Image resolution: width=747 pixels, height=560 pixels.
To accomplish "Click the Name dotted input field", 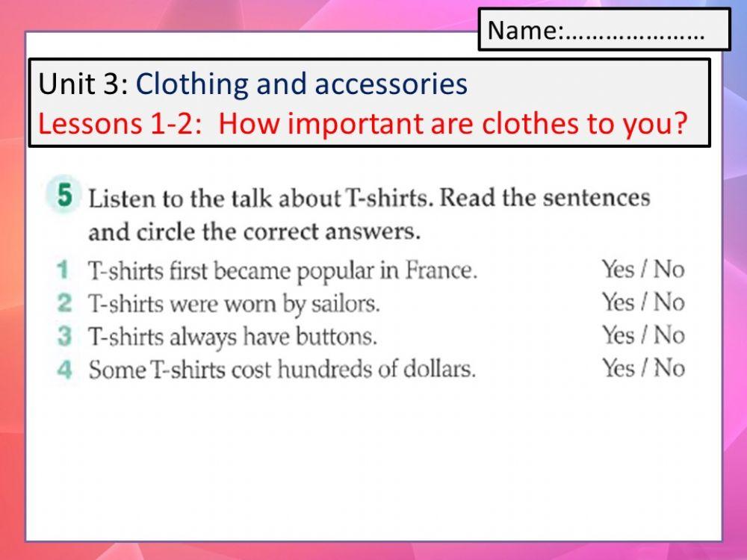I will 633,31.
